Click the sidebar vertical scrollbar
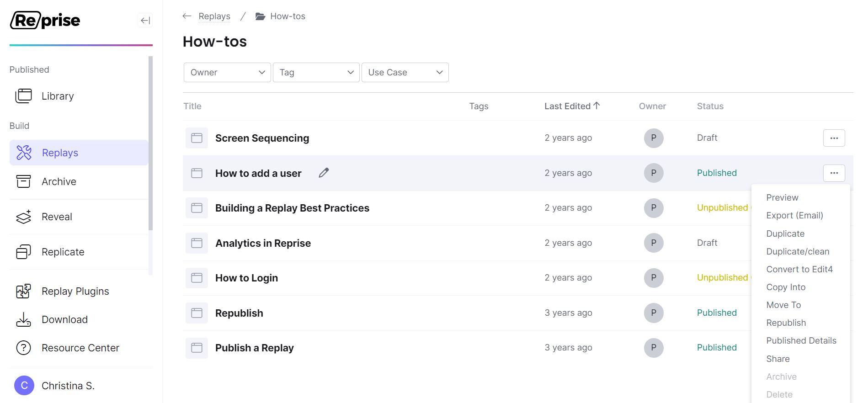The height and width of the screenshot is (403, 868). coord(150,143)
